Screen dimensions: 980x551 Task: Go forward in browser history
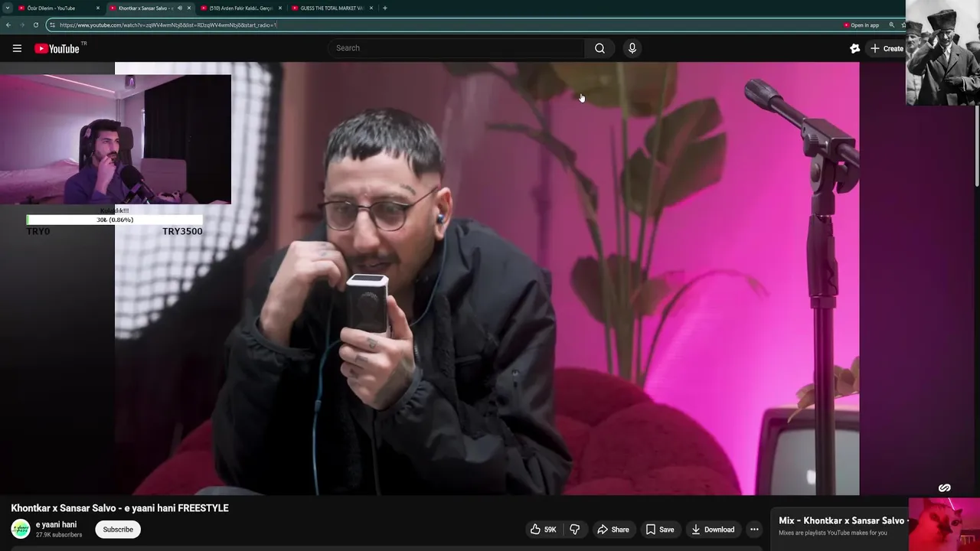click(22, 25)
